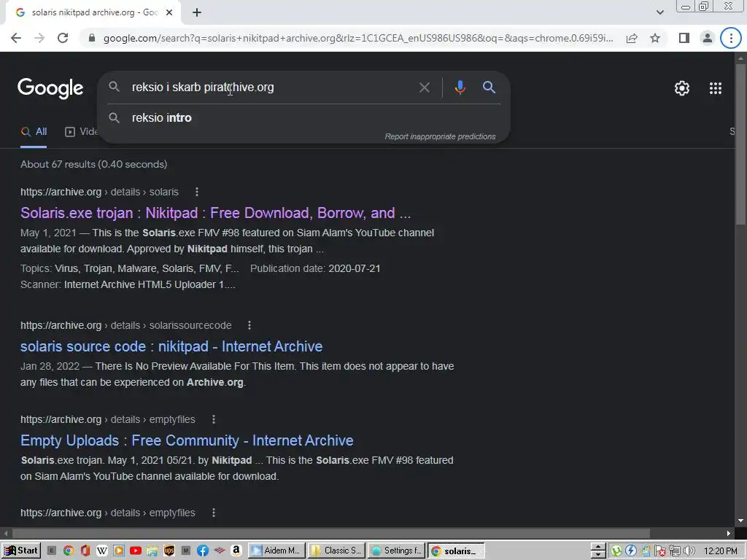Go forward to the next page
747x560 pixels.
39,38
